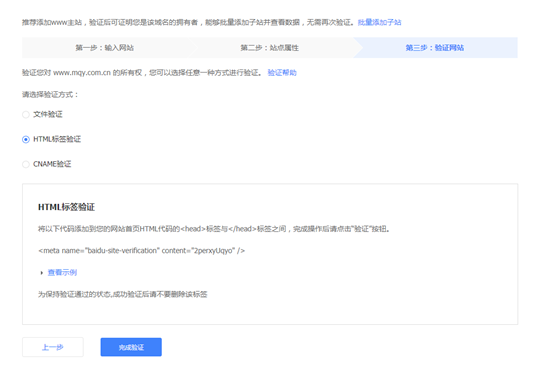Screen dimensions: 558x388
Task: Go back with the 上一步 button
Action: (53, 347)
